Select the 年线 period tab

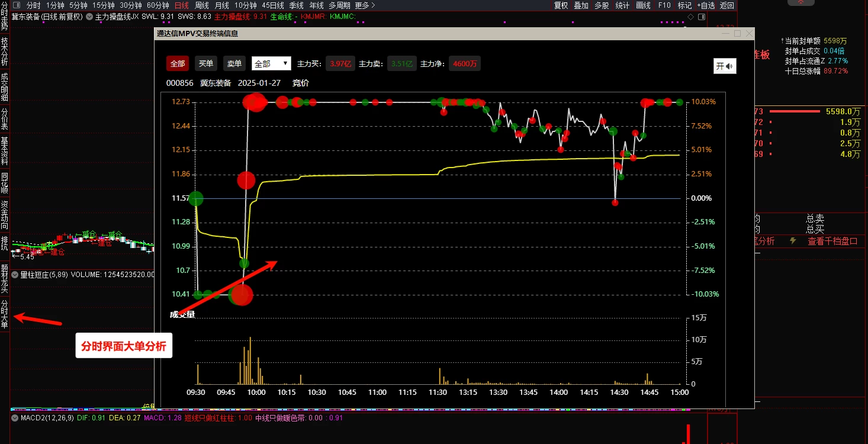(317, 5)
